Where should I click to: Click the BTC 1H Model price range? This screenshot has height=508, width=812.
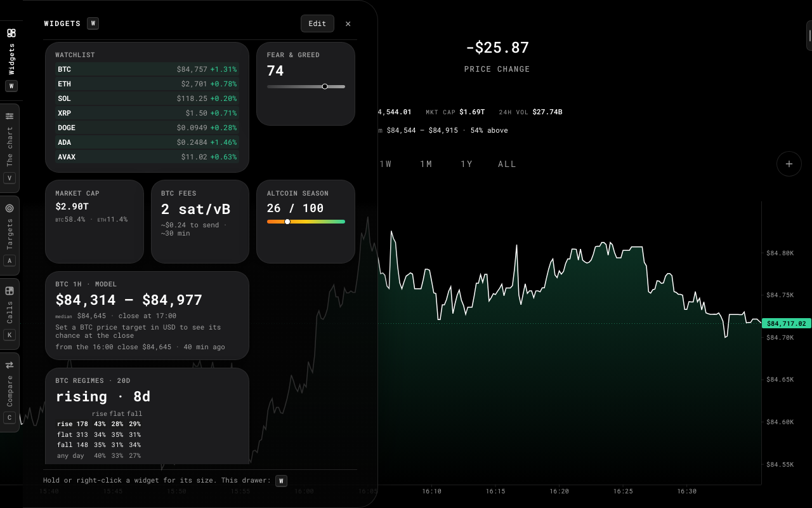pyautogui.click(x=129, y=300)
